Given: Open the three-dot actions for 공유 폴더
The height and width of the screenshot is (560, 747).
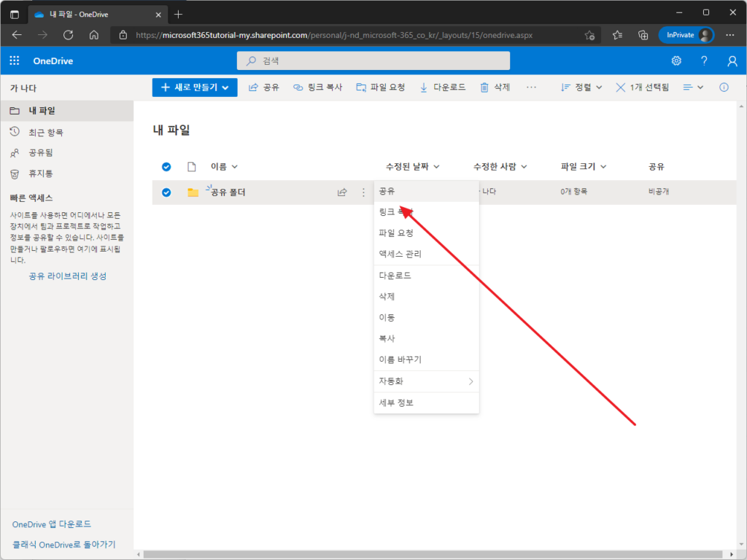Looking at the screenshot, I should tap(363, 192).
